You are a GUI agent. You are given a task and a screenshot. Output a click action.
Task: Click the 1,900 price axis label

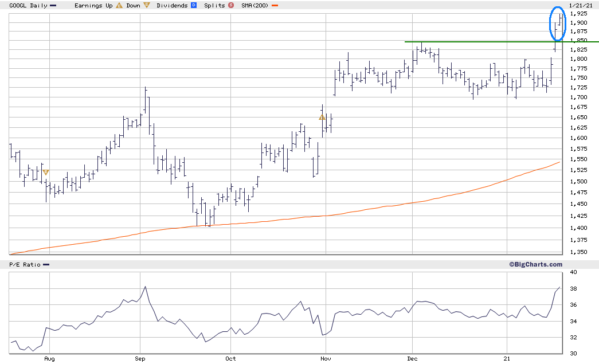coord(579,22)
